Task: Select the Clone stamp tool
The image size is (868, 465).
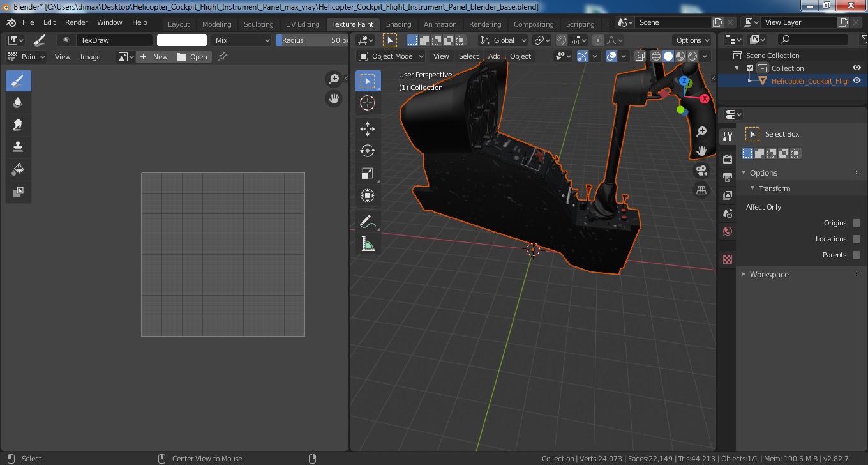Action: coord(19,148)
